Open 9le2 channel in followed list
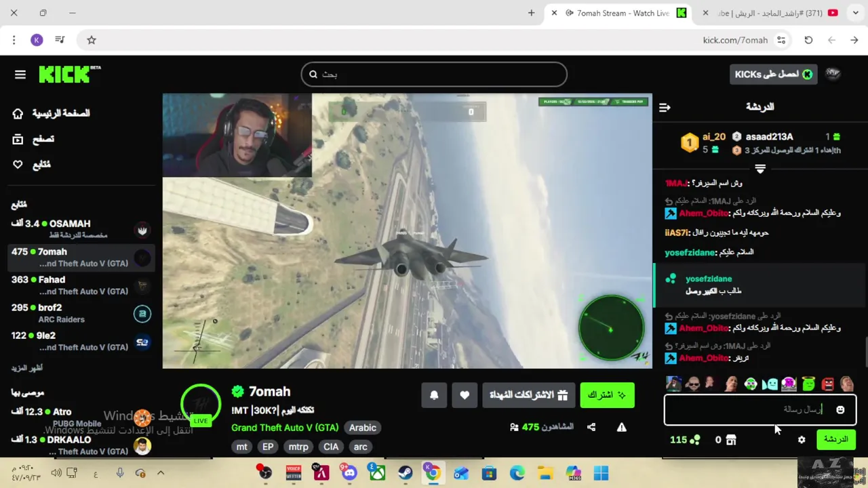The image size is (868, 488). coord(80,341)
